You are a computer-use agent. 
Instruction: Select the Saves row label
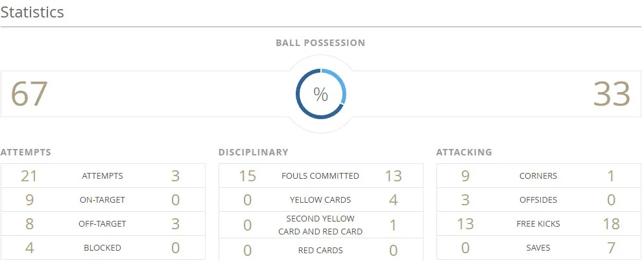pos(538,247)
